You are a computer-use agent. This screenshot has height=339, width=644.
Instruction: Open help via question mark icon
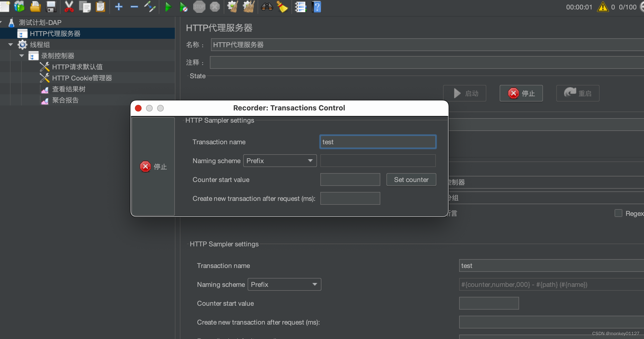click(x=316, y=7)
